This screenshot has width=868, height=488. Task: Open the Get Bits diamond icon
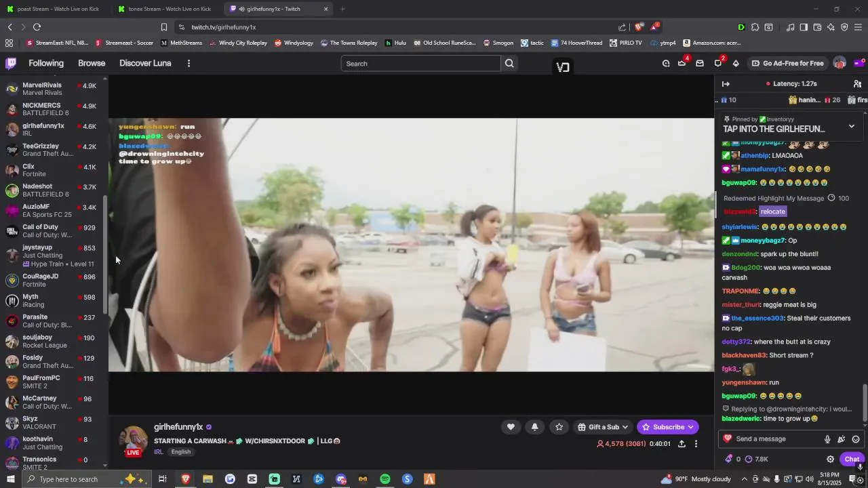[736, 63]
